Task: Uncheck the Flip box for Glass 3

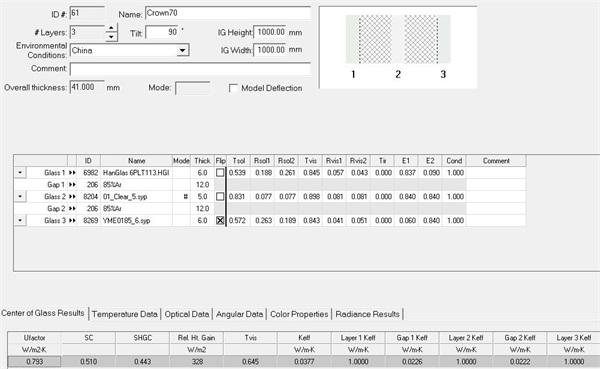Action: (x=220, y=220)
